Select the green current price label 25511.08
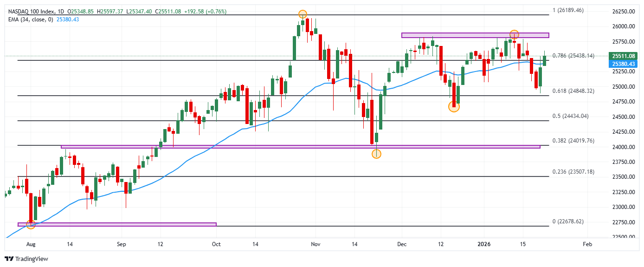 click(623, 56)
